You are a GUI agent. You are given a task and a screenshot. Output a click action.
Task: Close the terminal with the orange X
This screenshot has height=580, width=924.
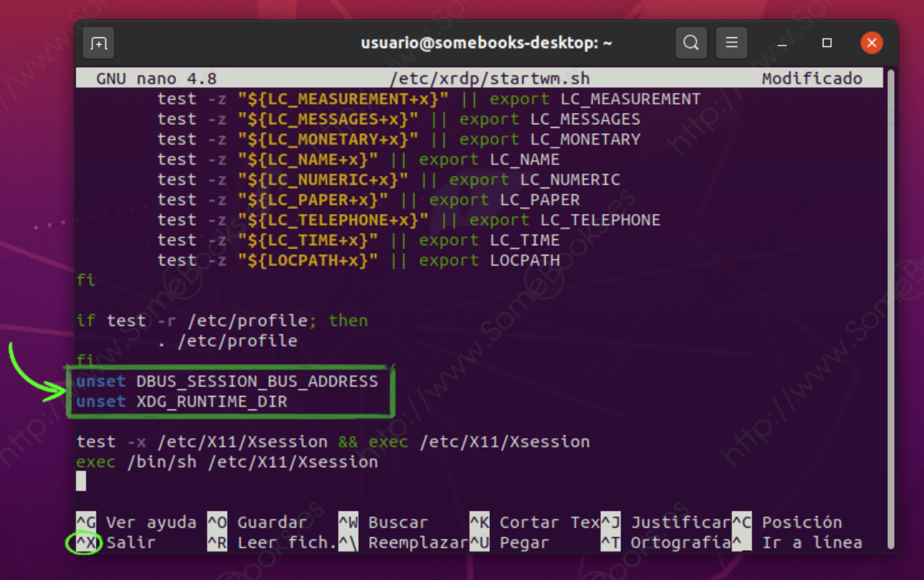point(871,43)
